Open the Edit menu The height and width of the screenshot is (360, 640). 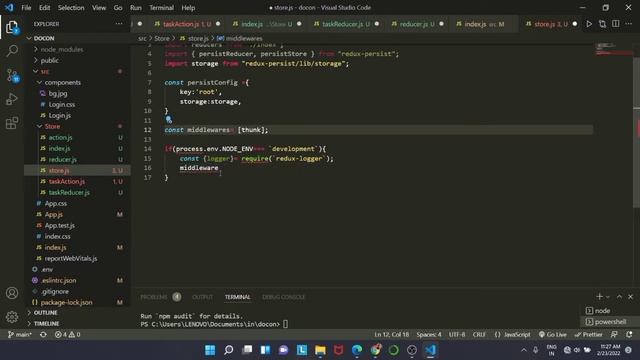[x=44, y=7]
